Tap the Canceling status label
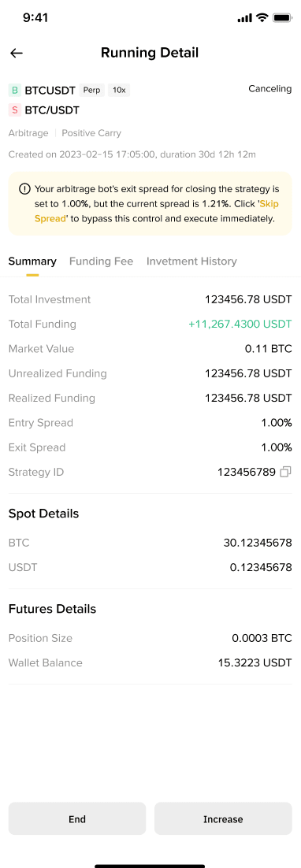301x868 pixels. click(x=270, y=88)
